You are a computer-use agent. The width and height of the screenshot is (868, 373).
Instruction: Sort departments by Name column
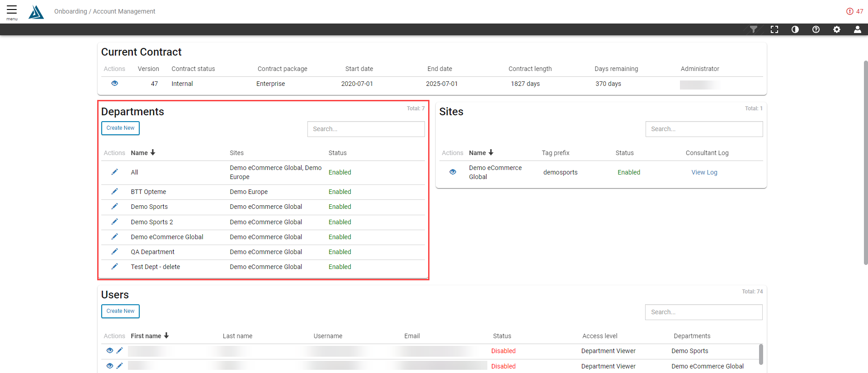click(143, 153)
